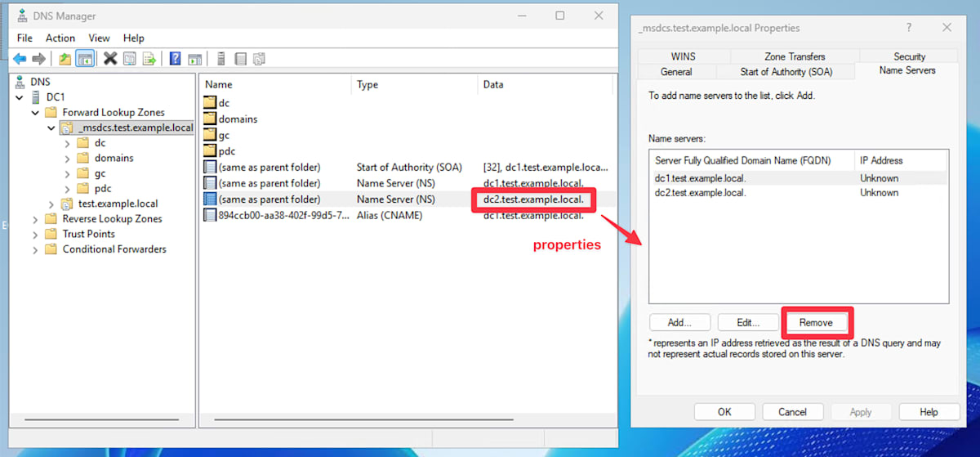Click the tree pane horizontal scrollbar
Screen dimensions: 980x457
coord(102,419)
